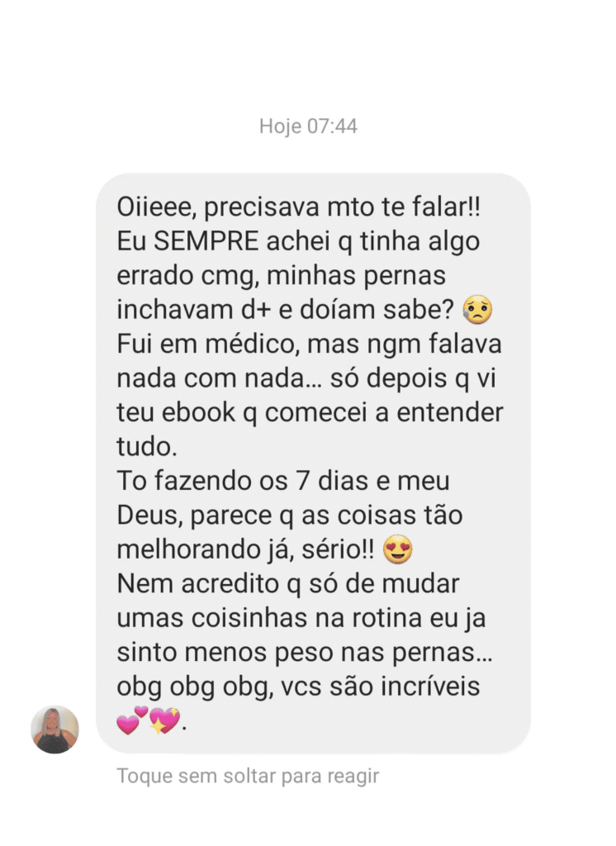The height and width of the screenshot is (846, 616).
Task: Click the worried face emoji after 'sabe?'
Action: 477,310
